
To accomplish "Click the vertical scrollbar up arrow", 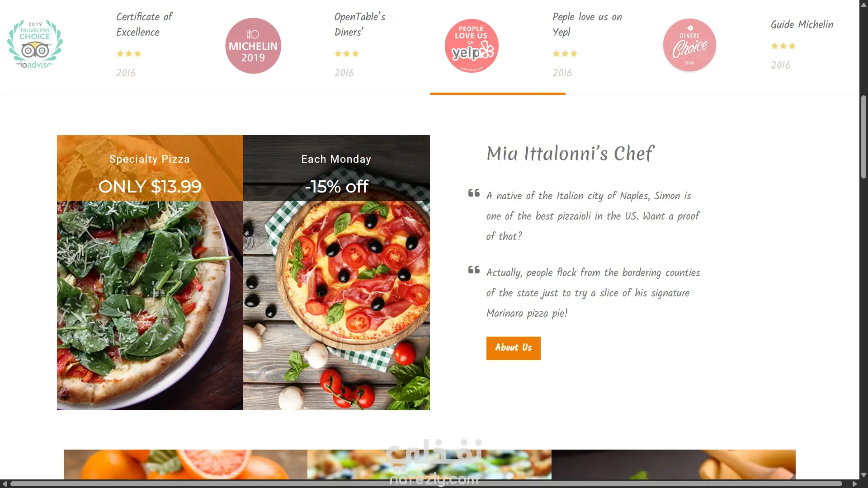I will (x=863, y=5).
